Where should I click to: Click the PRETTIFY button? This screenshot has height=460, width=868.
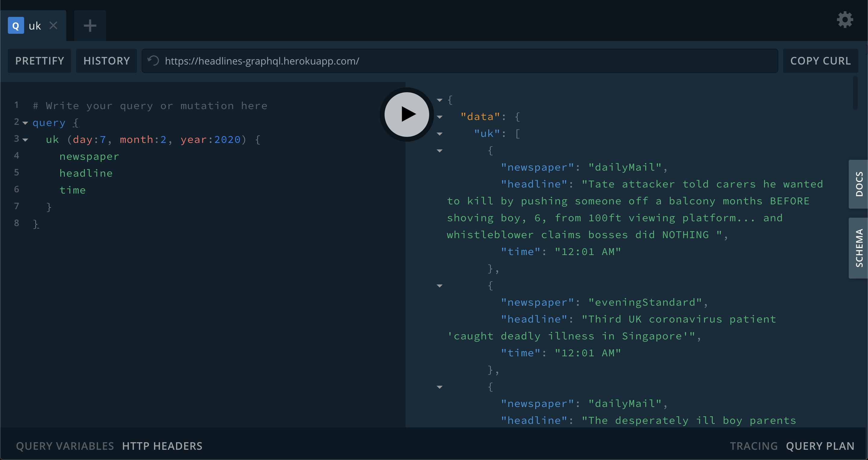point(39,61)
